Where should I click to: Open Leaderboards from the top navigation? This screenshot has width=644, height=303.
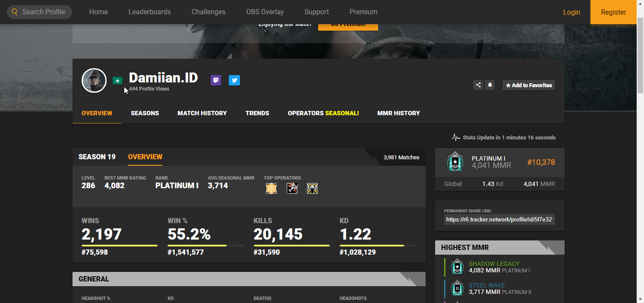[x=149, y=12]
